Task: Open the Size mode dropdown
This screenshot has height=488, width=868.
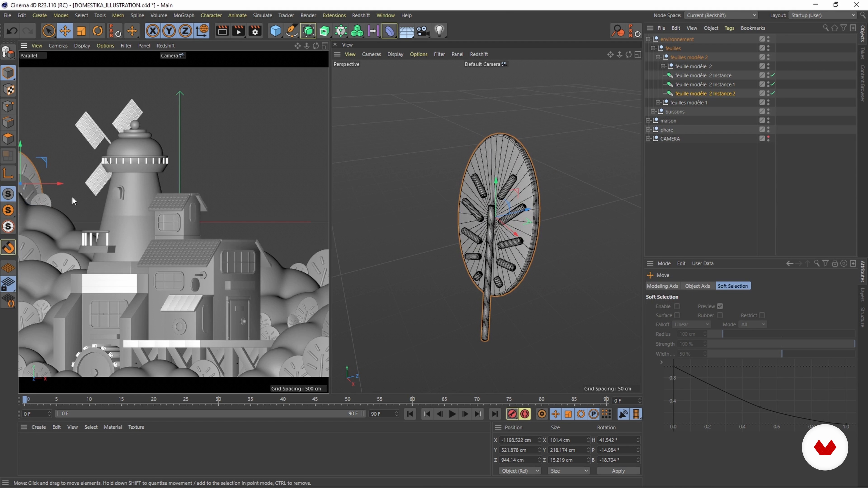Action: (569, 471)
